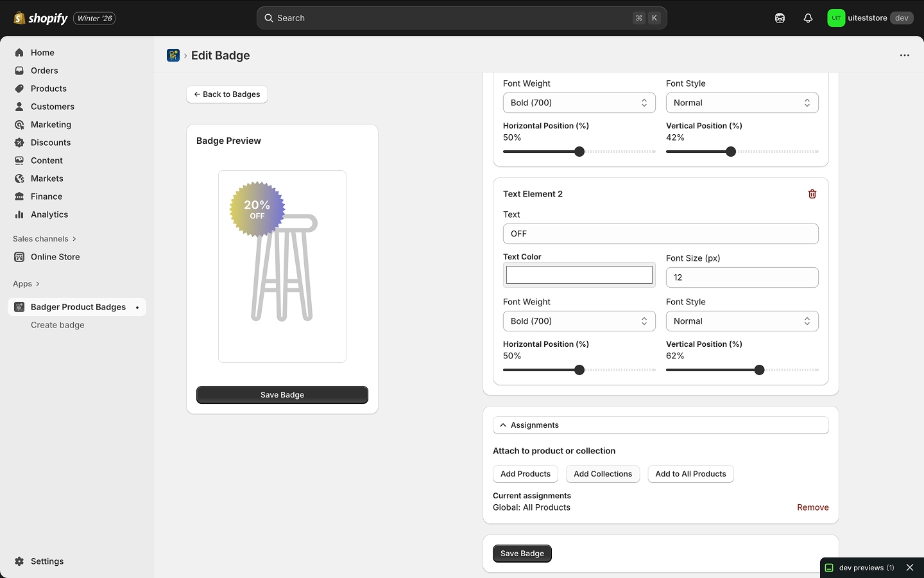
Task: Open Shopify Sidekick assistant icon
Action: tap(780, 18)
